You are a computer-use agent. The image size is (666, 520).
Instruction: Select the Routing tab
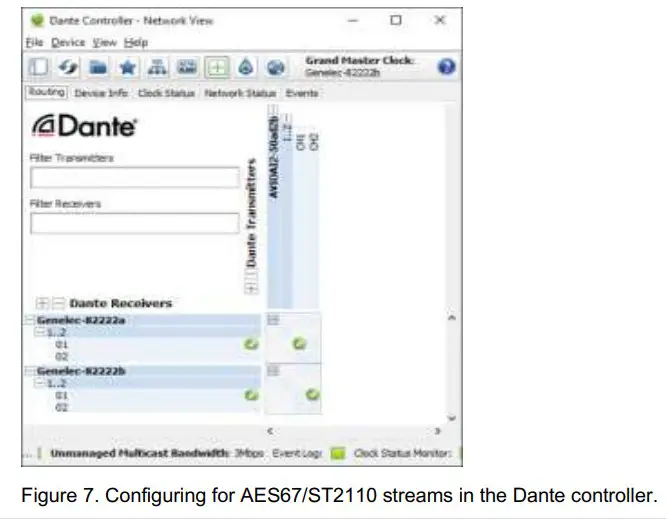pos(46,92)
